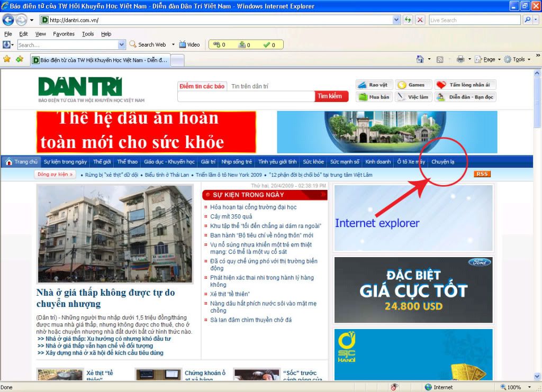The image size is (542, 392).
Task: Open the Mua bán shortcut
Action: pyautogui.click(x=374, y=97)
